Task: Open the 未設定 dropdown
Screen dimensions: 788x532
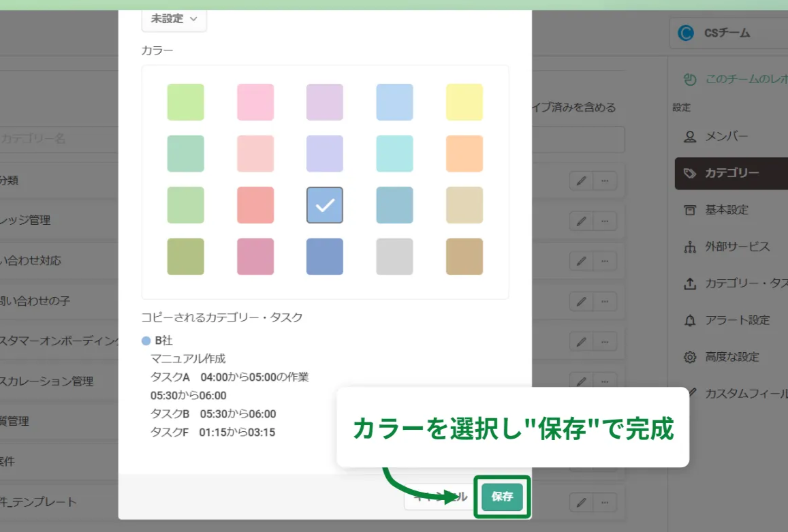Action: [174, 20]
